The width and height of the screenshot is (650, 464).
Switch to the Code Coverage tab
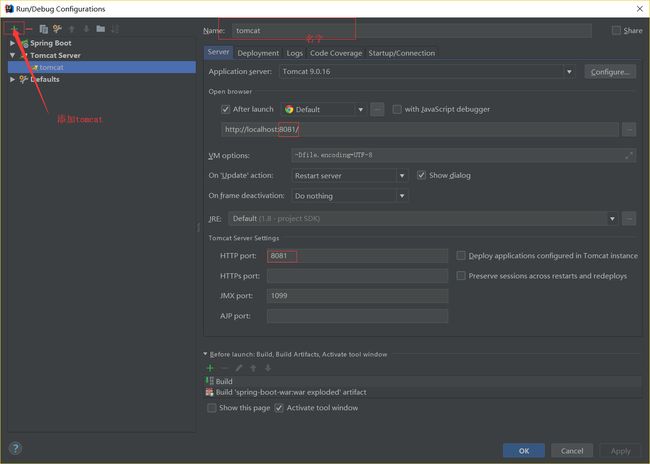(336, 53)
